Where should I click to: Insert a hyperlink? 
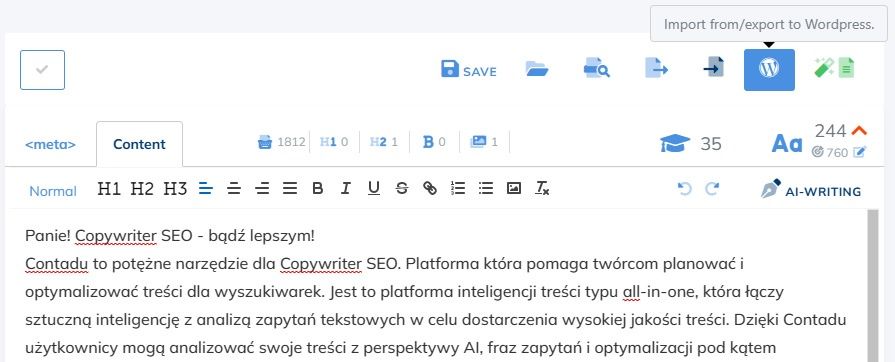point(430,188)
